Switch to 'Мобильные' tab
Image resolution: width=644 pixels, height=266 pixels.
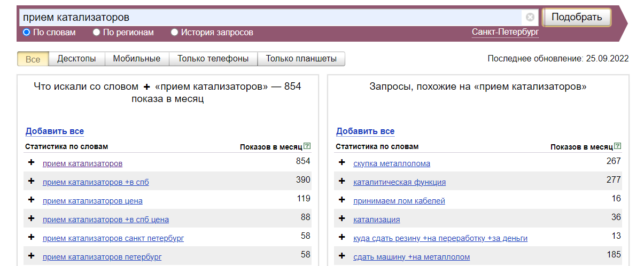coord(137,59)
